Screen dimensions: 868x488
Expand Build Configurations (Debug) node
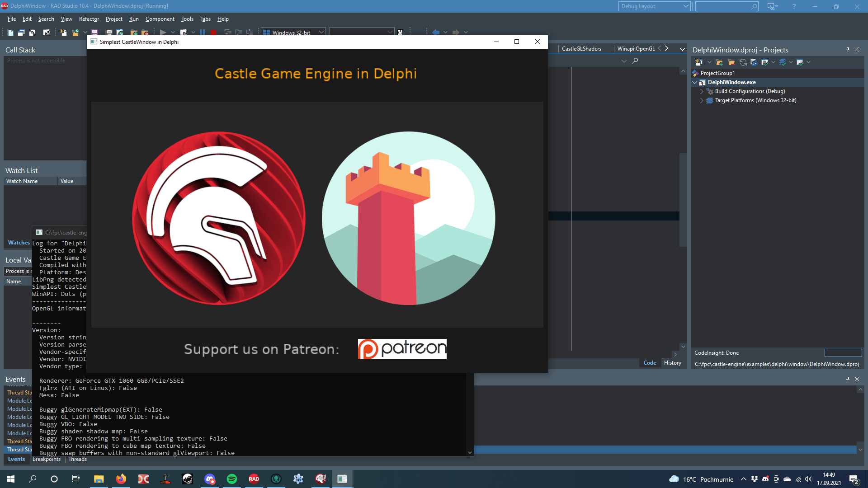pyautogui.click(x=702, y=91)
